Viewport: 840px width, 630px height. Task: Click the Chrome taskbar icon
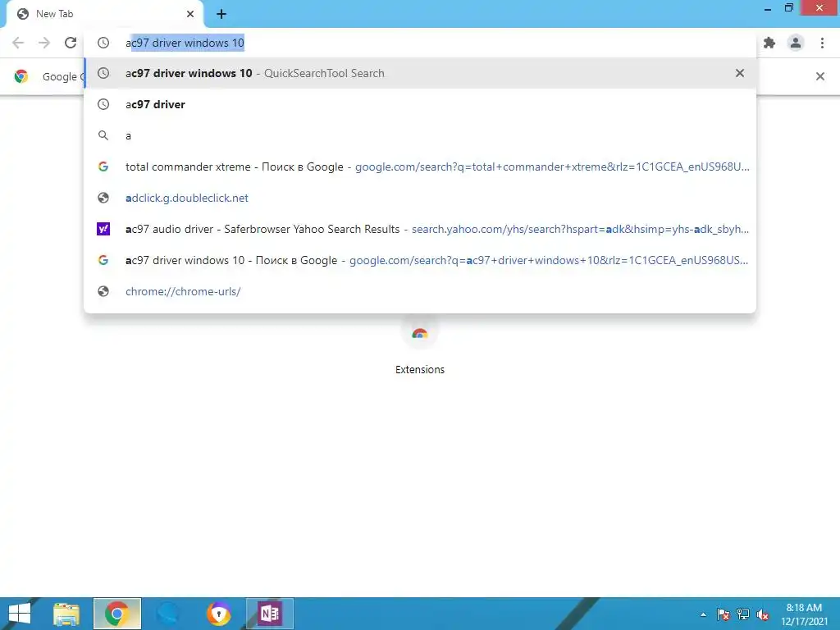click(x=116, y=614)
